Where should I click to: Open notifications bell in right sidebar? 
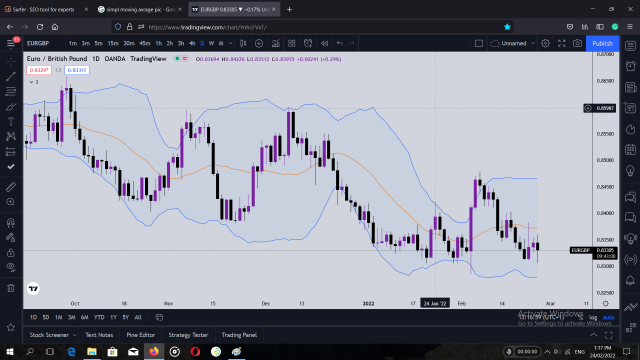tap(631, 280)
